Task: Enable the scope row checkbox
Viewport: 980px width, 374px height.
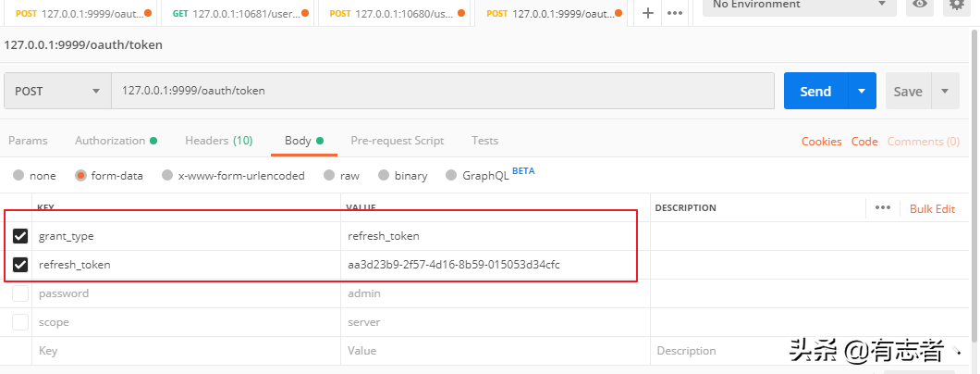Action: pyautogui.click(x=20, y=322)
